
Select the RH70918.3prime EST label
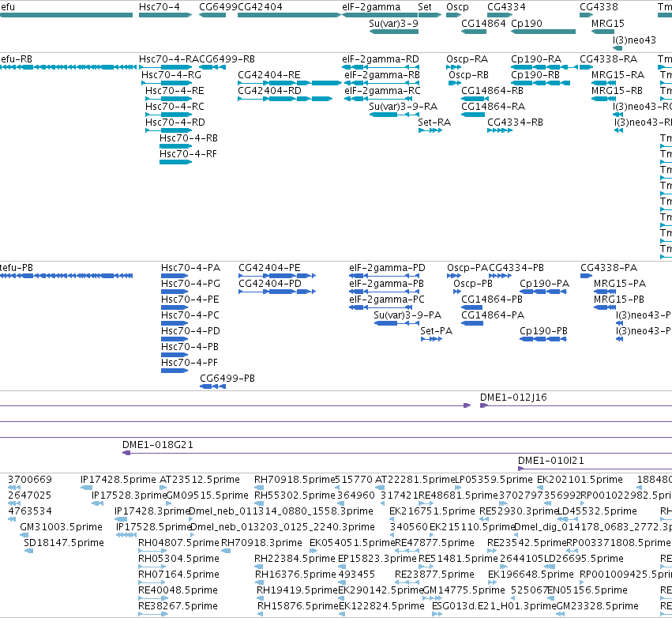click(261, 544)
